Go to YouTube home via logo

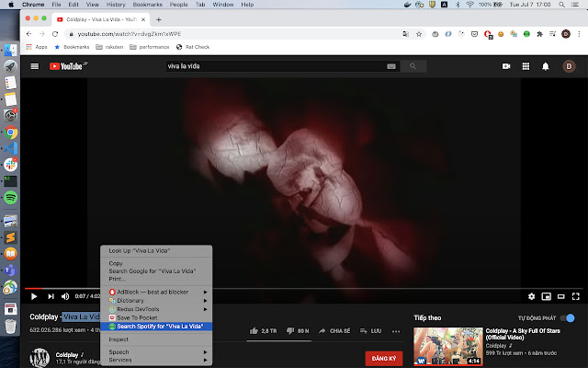[x=66, y=66]
